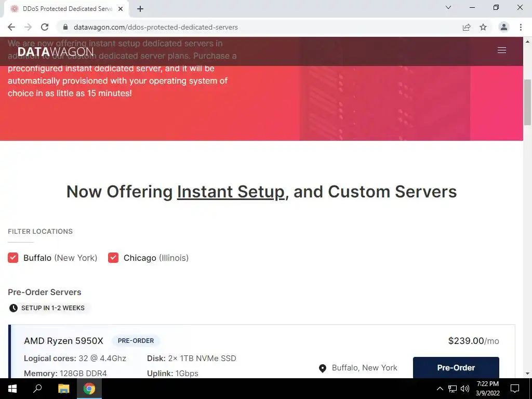Click the Uplink: 1Gbps spec
The image size is (532, 399).
(172, 373)
